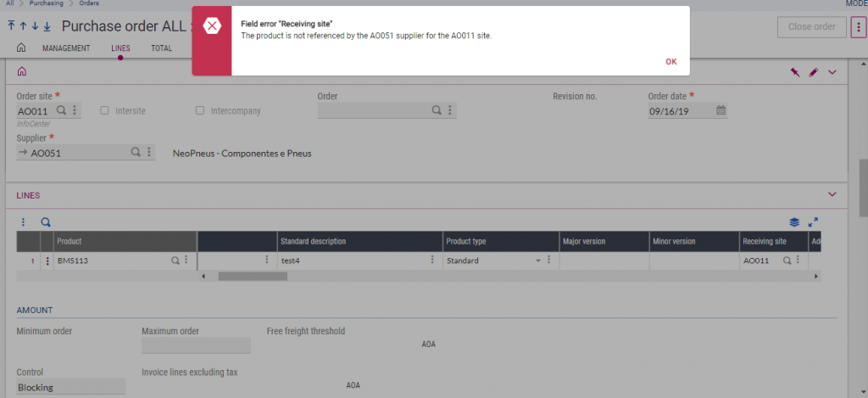
Task: Expand the lines grid to fullscreen
Action: pyautogui.click(x=813, y=221)
